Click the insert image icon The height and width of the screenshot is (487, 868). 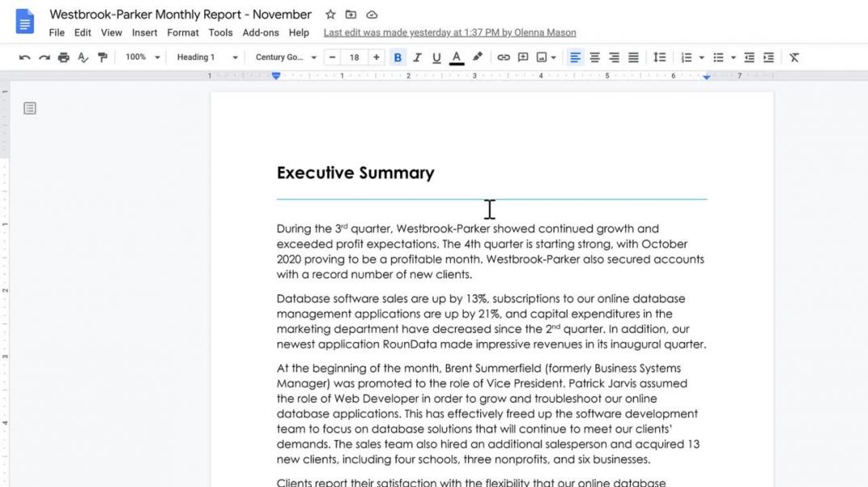[541, 57]
